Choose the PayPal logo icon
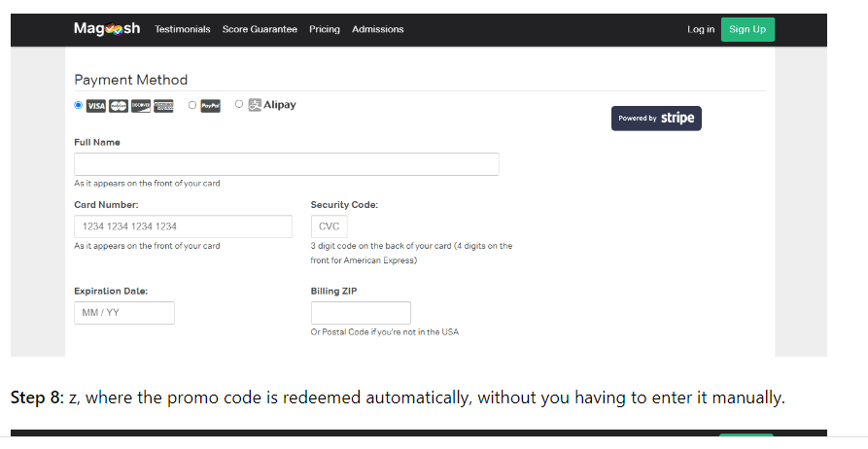Viewport: 868px width, 449px height. [x=210, y=106]
